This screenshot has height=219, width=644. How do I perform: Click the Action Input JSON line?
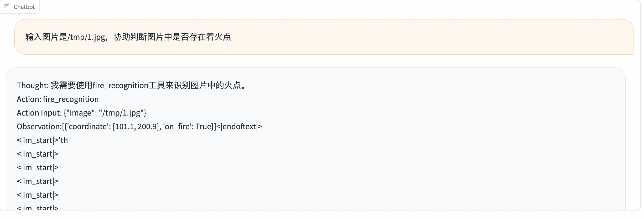pos(81,113)
